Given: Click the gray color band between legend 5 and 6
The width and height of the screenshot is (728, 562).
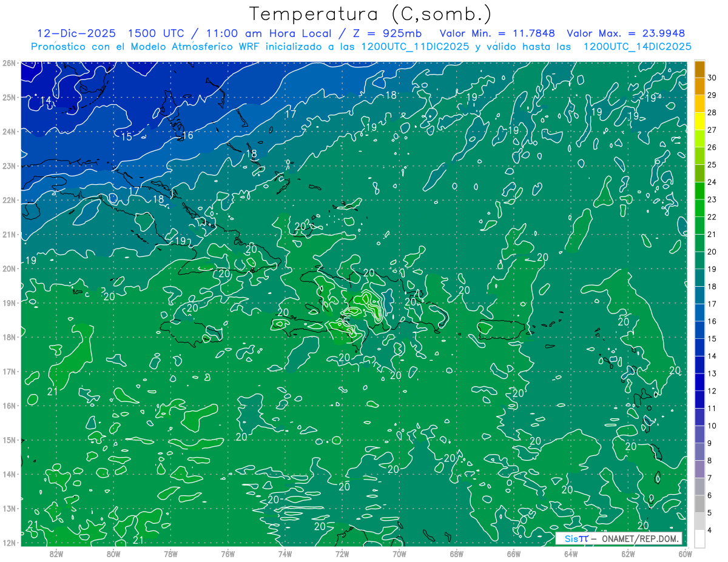Looking at the screenshot, I should point(699,504).
